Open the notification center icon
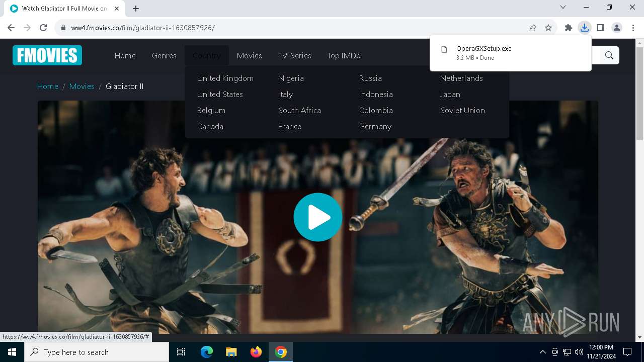The width and height of the screenshot is (644, 362). (627, 352)
